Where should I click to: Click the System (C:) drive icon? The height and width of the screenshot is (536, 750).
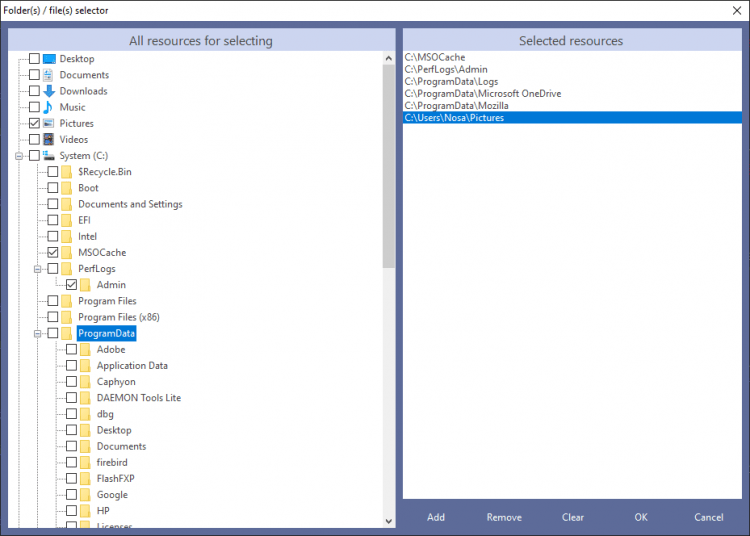pyautogui.click(x=49, y=156)
